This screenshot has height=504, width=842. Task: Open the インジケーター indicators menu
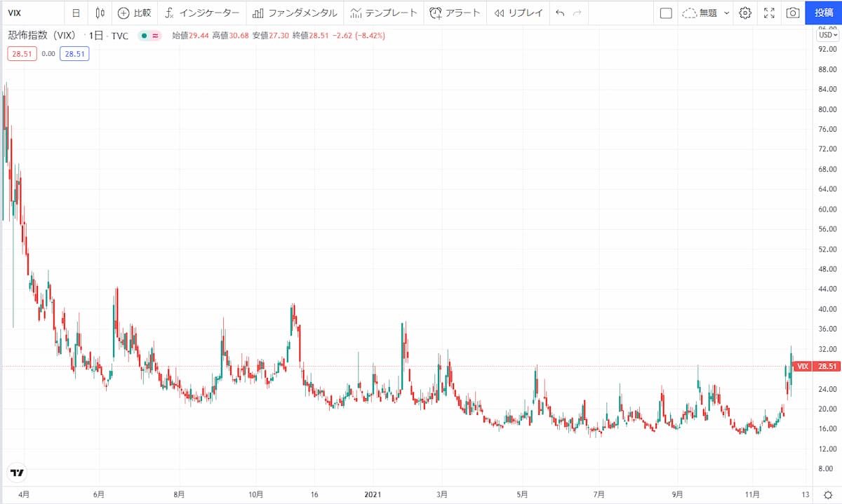click(202, 13)
